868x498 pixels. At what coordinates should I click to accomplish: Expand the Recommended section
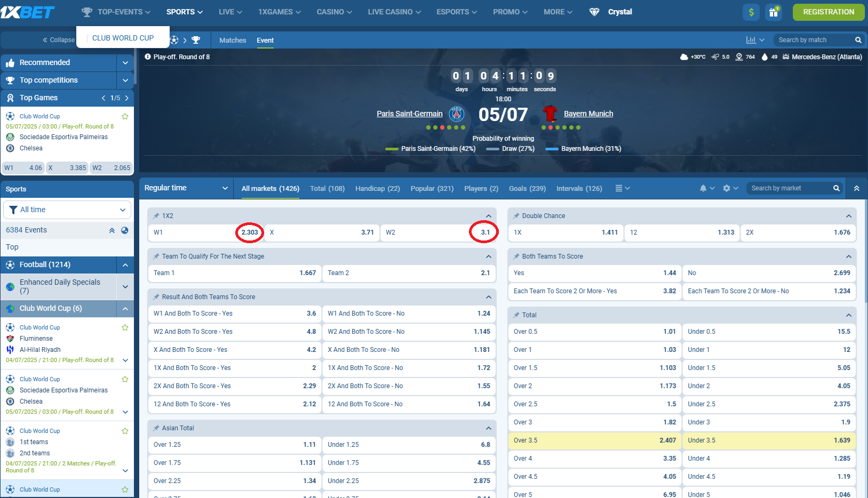[x=125, y=63]
